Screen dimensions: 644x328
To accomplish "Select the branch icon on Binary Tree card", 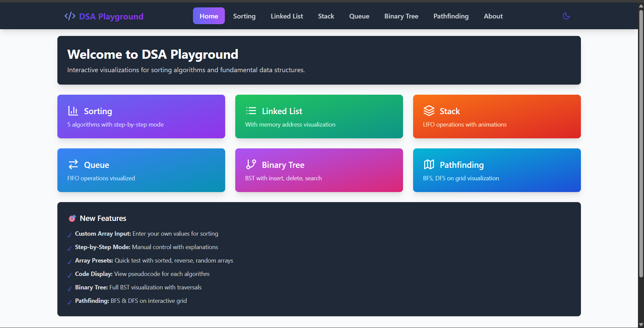I will tap(250, 164).
